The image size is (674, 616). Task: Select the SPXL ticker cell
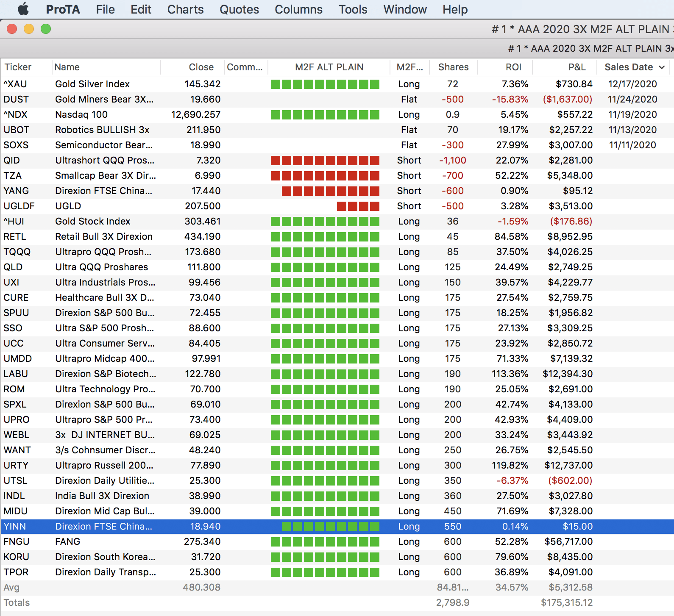pyautogui.click(x=15, y=404)
